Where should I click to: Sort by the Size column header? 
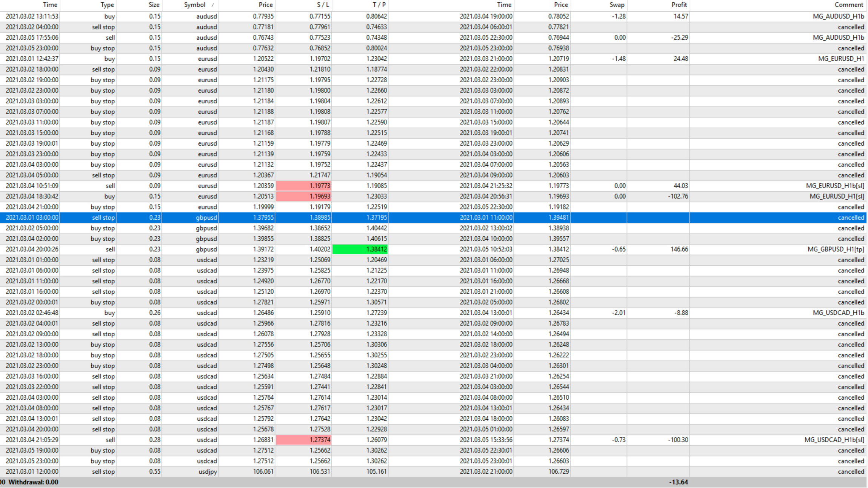click(154, 5)
